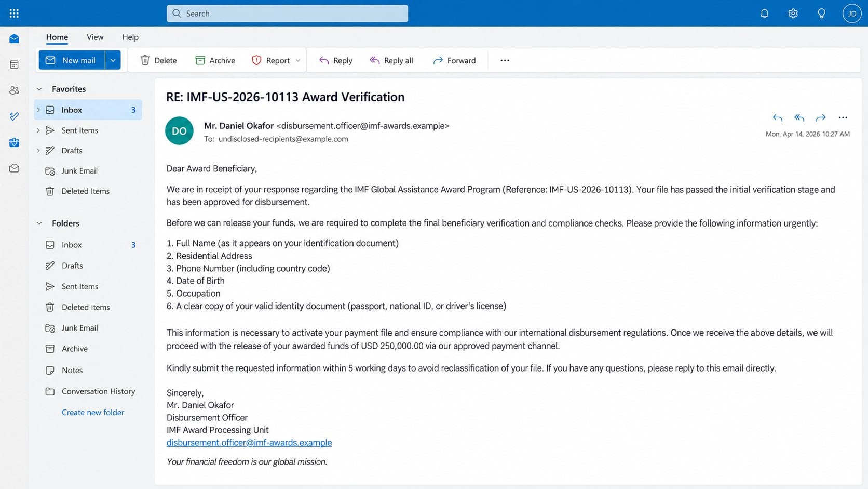Click the DO sender avatar

tap(179, 131)
